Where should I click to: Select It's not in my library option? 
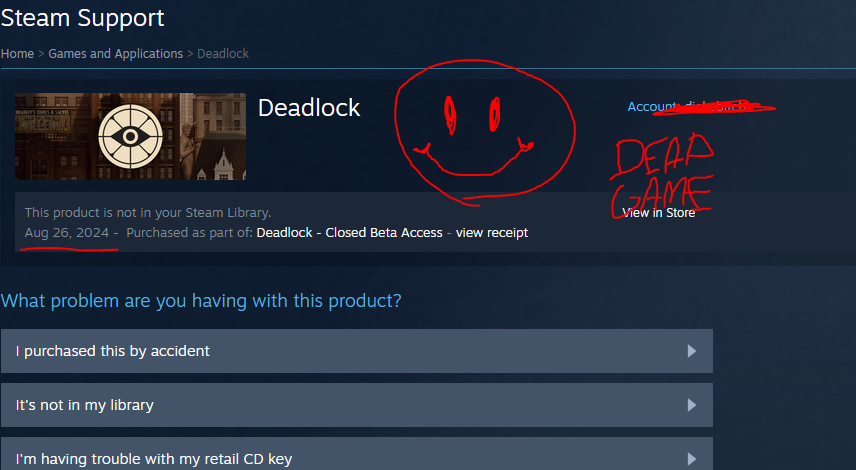(x=357, y=405)
